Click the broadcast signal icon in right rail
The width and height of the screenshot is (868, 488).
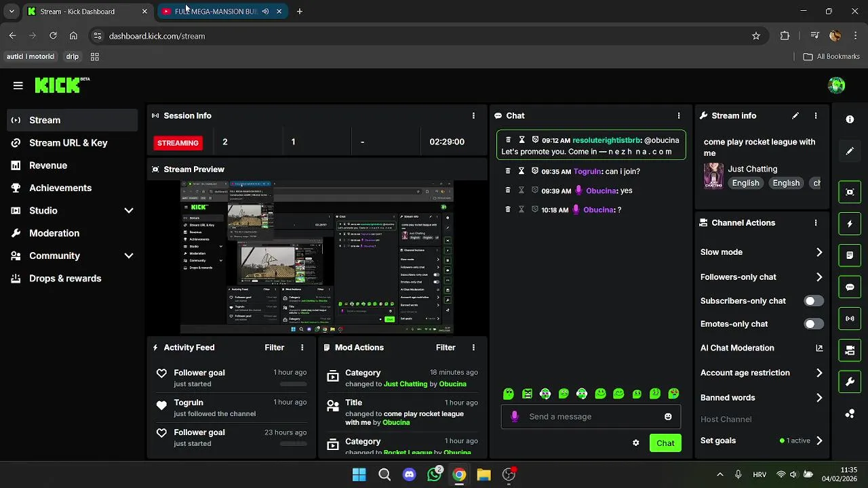(x=850, y=319)
